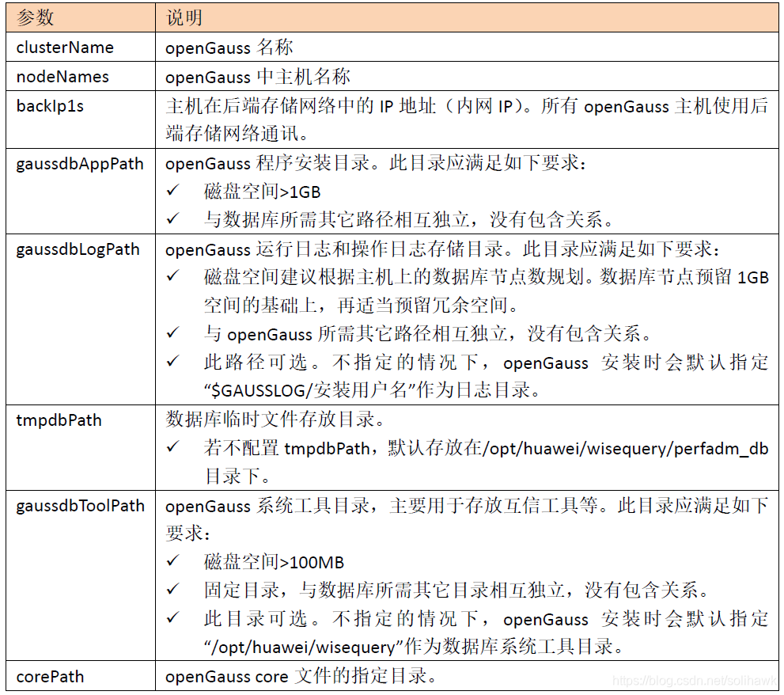Click '磁盘空间建议根据主机上的数据库节点数规划' bullet
The width and height of the screenshot is (784, 695).
tap(486, 277)
